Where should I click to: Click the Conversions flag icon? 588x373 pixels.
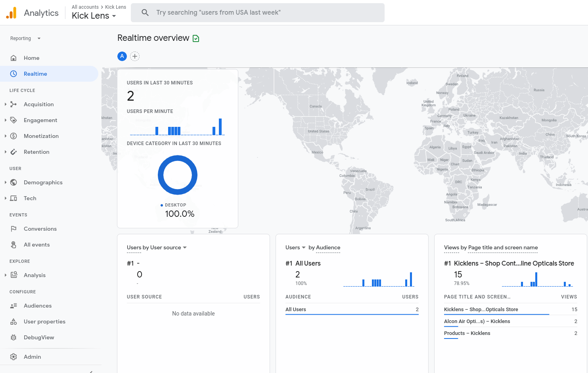pyautogui.click(x=13, y=229)
